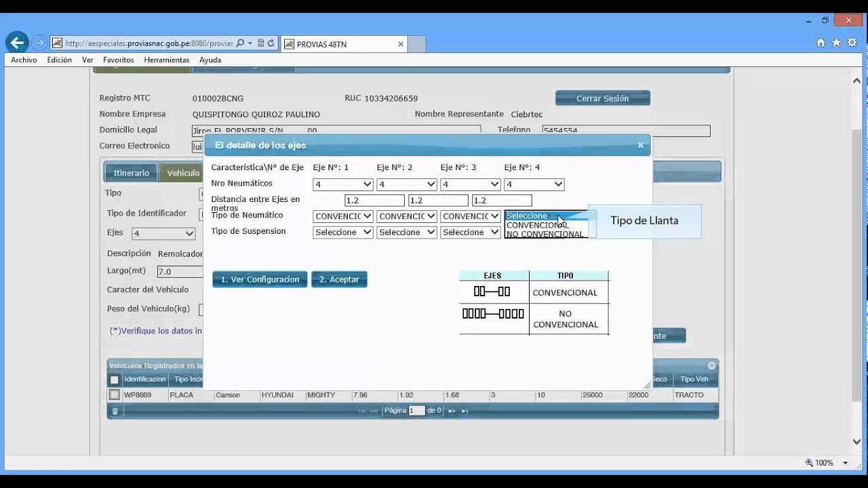This screenshot has width=868, height=488.
Task: Select the NO CONVENCIONAL option in list
Action: (547, 234)
